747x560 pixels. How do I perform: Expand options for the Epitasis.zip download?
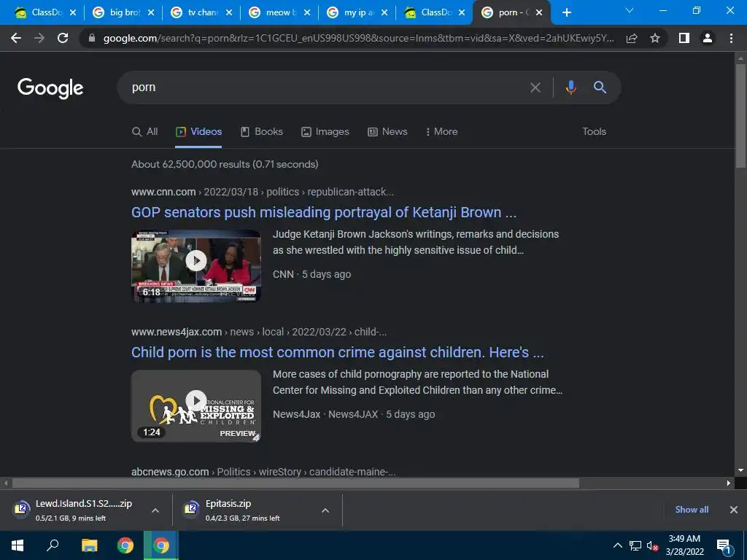(x=325, y=510)
